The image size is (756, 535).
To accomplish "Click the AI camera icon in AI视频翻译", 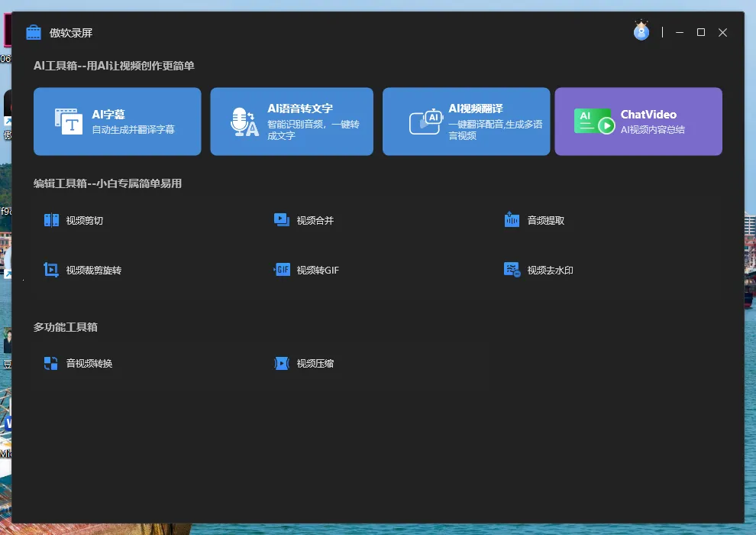I will (426, 122).
